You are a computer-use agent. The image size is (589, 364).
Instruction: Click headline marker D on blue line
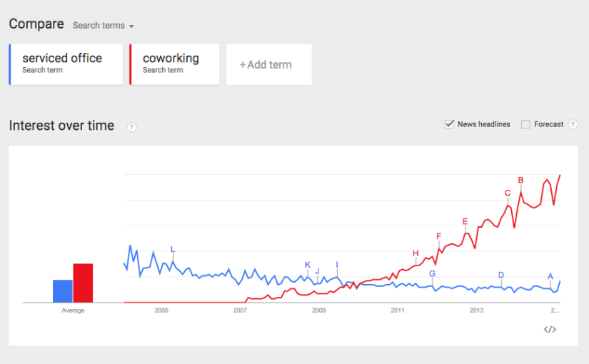501,275
